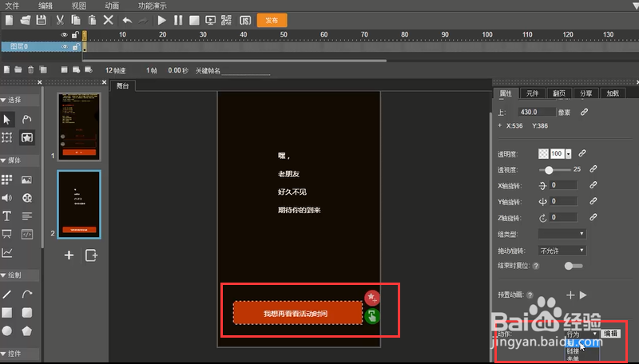
Task: Switch to the 加载 tab
Action: pyautogui.click(x=613, y=93)
